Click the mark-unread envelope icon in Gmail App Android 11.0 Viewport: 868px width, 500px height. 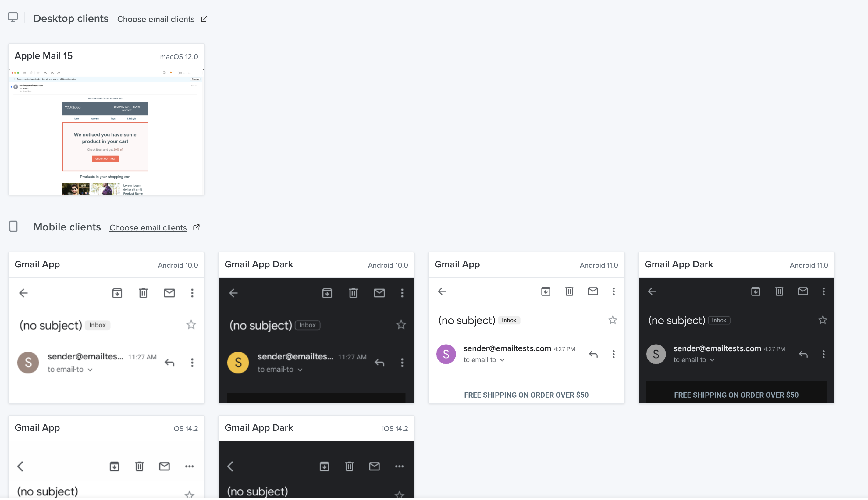coord(593,291)
